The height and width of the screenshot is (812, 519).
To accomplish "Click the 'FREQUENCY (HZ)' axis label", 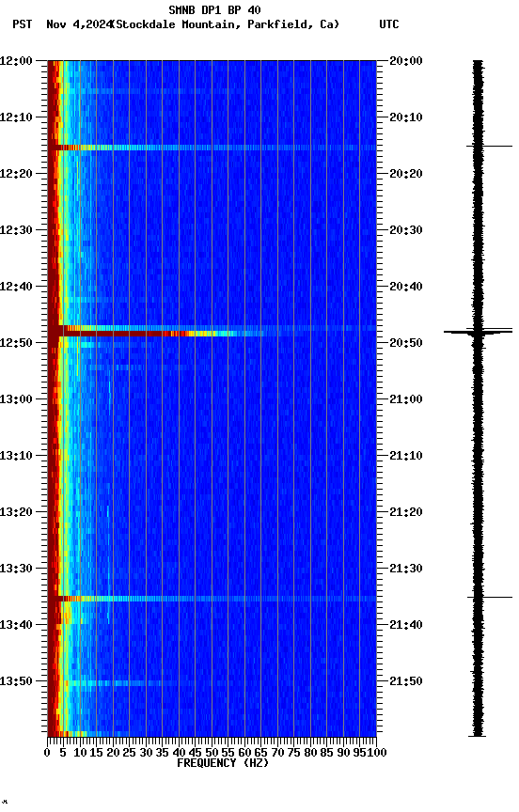I will click(x=223, y=763).
